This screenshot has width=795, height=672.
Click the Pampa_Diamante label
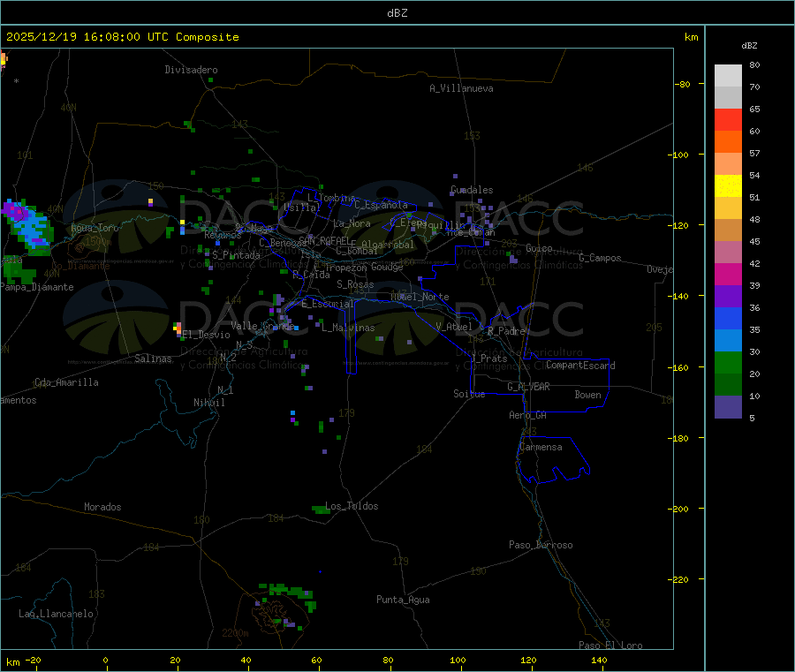point(37,287)
